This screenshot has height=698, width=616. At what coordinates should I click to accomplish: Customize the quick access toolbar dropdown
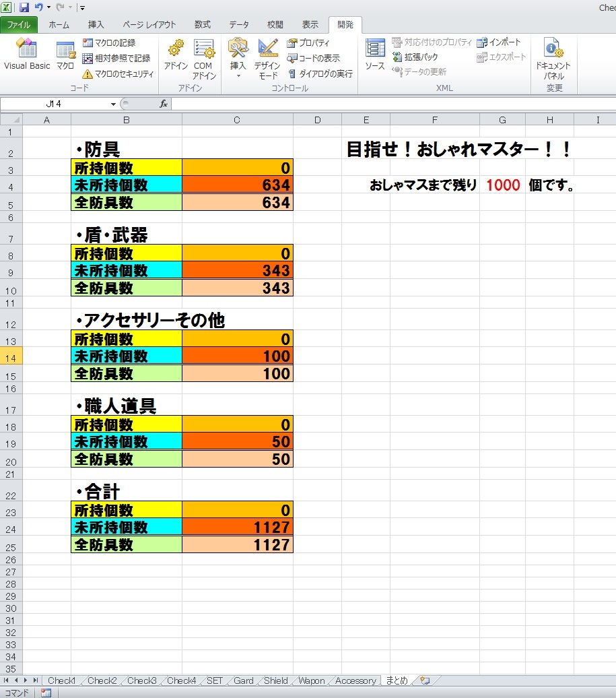[82, 7]
